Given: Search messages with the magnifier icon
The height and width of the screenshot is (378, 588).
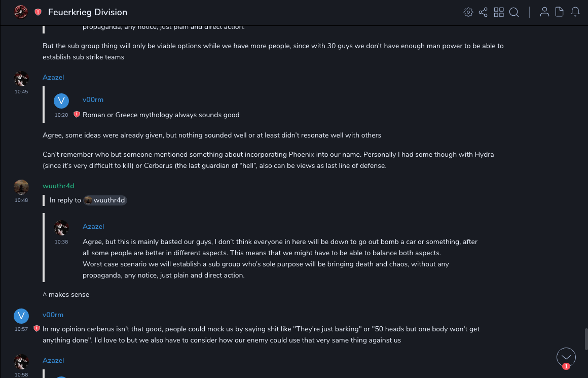Looking at the screenshot, I should tap(514, 12).
